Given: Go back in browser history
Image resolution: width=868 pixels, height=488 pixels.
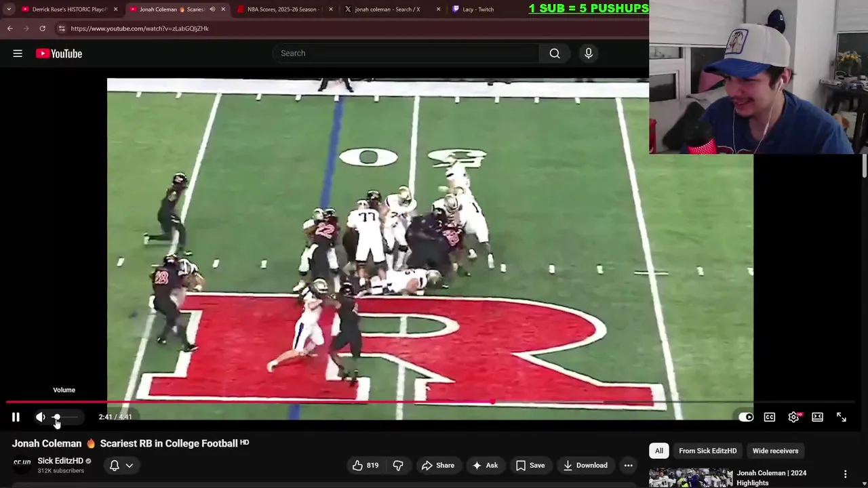Looking at the screenshot, I should point(10,28).
